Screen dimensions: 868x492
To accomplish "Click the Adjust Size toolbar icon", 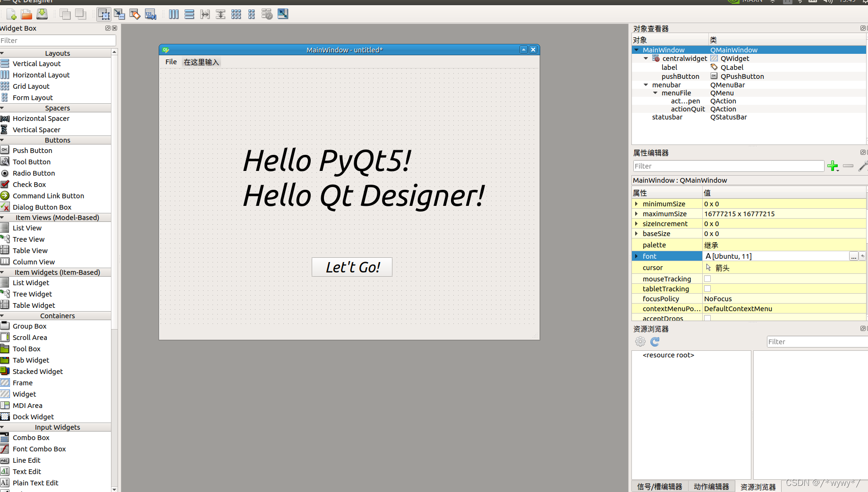I will point(282,14).
